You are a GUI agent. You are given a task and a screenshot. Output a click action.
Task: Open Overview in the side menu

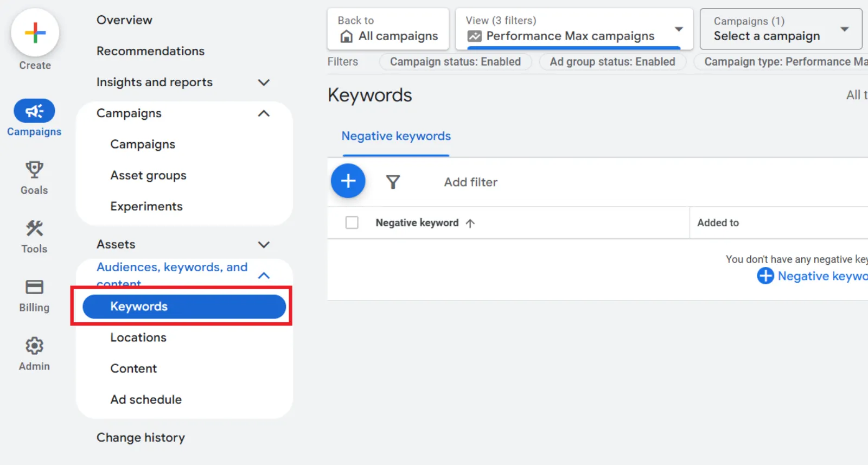[x=124, y=20]
